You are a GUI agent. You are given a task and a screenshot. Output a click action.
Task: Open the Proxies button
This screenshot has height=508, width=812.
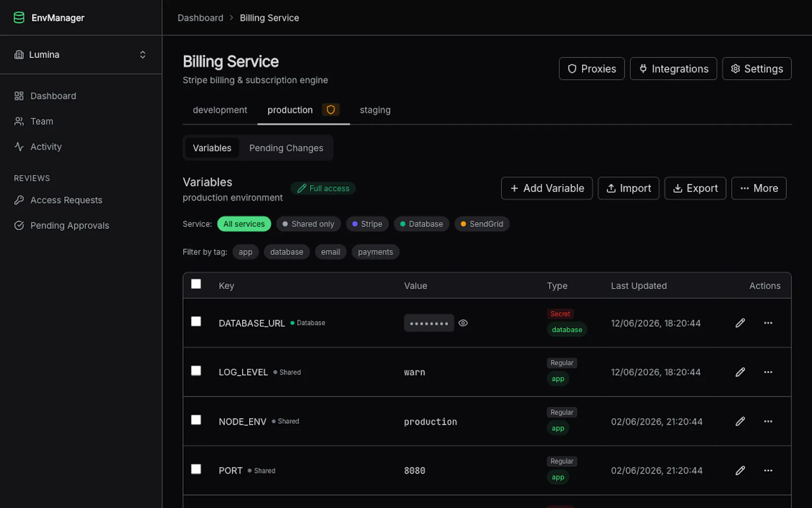592,69
